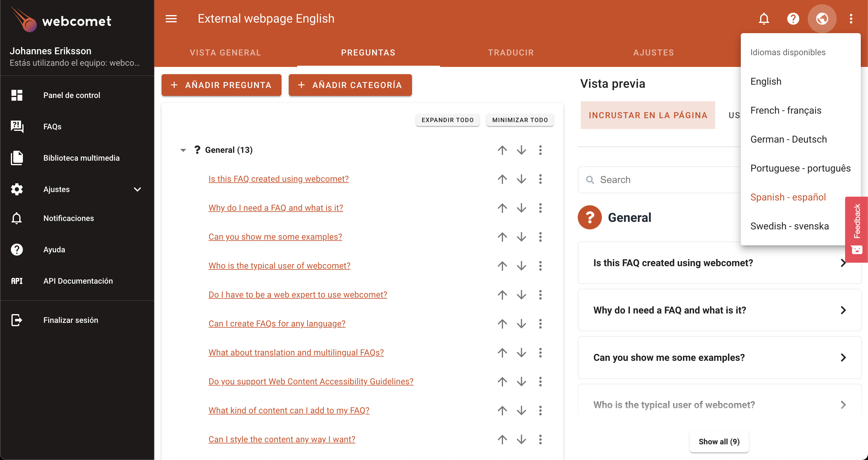Expand preview 'Can you show me some examples?' card
The height and width of the screenshot is (460, 868).
click(719, 358)
